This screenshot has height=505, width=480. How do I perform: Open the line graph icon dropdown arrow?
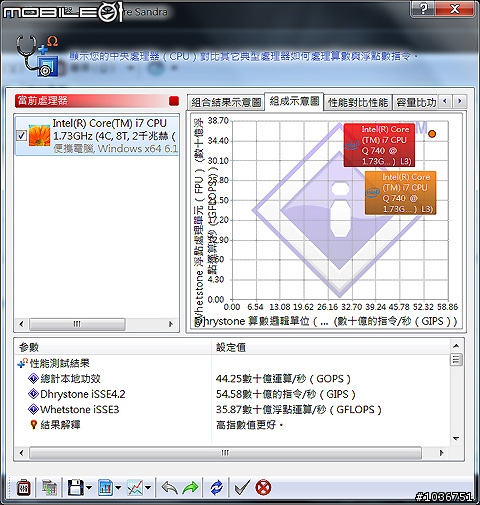[148, 488]
